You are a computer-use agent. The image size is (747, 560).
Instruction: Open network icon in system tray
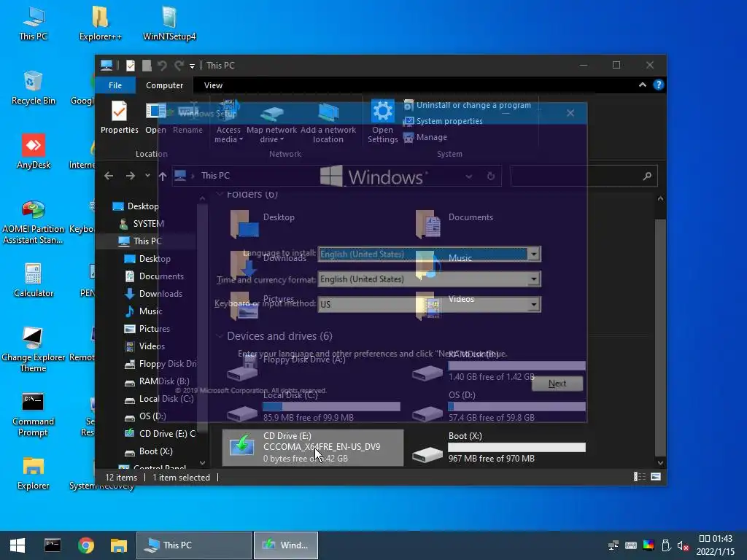(613, 545)
